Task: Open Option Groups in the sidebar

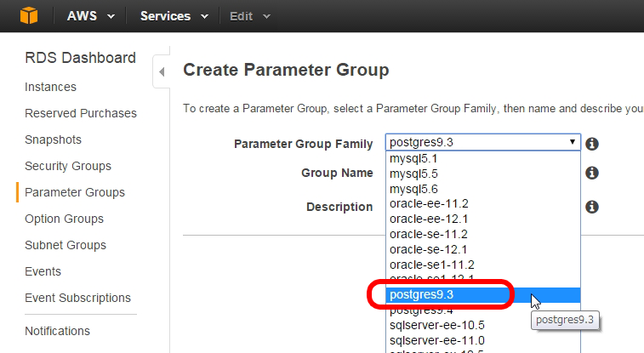Action: pos(64,219)
